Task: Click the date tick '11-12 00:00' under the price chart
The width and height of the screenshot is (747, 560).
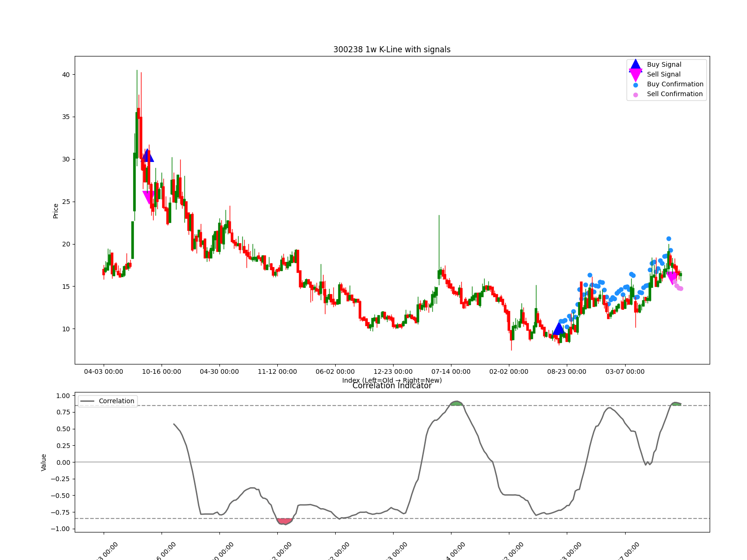Action: 277,371
